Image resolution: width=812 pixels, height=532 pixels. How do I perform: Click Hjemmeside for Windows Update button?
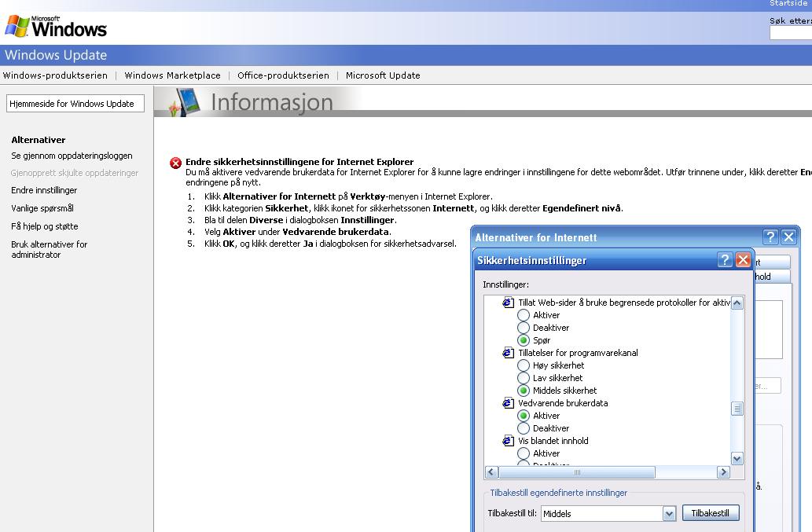pos(75,104)
